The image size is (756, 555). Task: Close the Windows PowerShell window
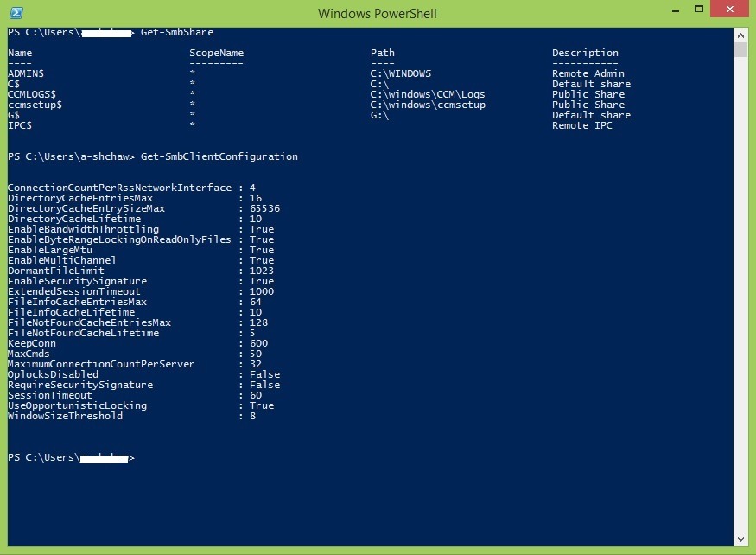[729, 10]
